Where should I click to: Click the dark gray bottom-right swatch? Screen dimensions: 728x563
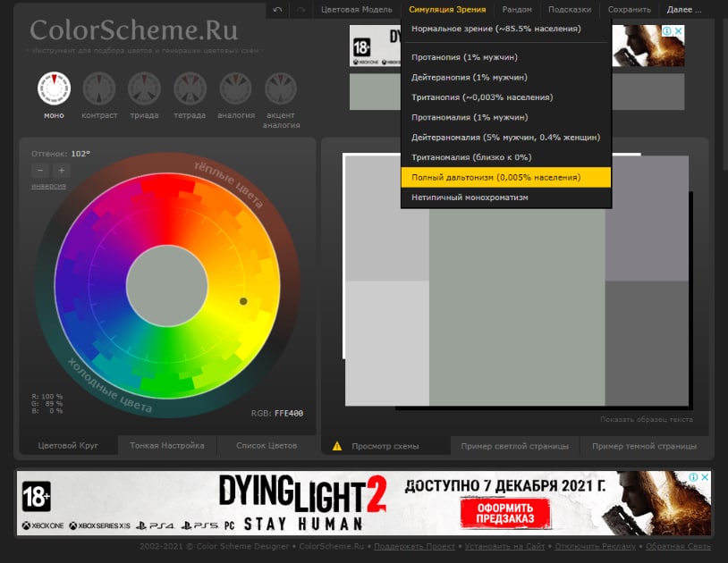click(647, 343)
